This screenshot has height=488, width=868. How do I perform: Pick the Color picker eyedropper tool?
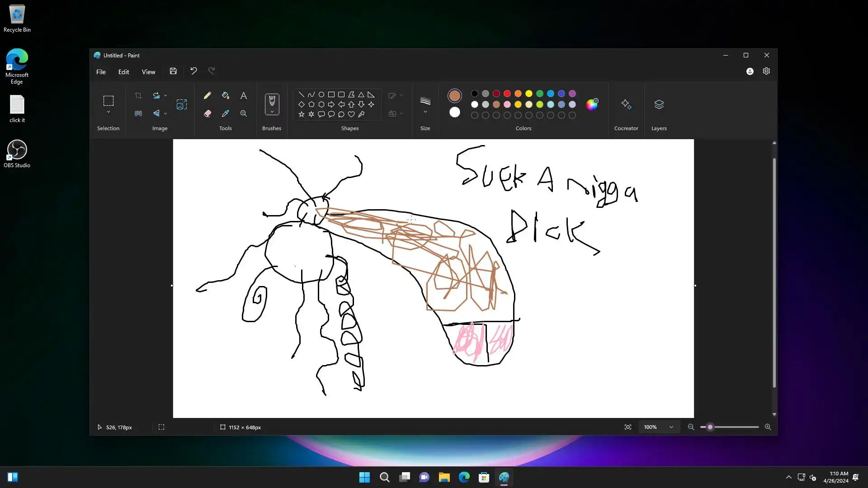(226, 113)
